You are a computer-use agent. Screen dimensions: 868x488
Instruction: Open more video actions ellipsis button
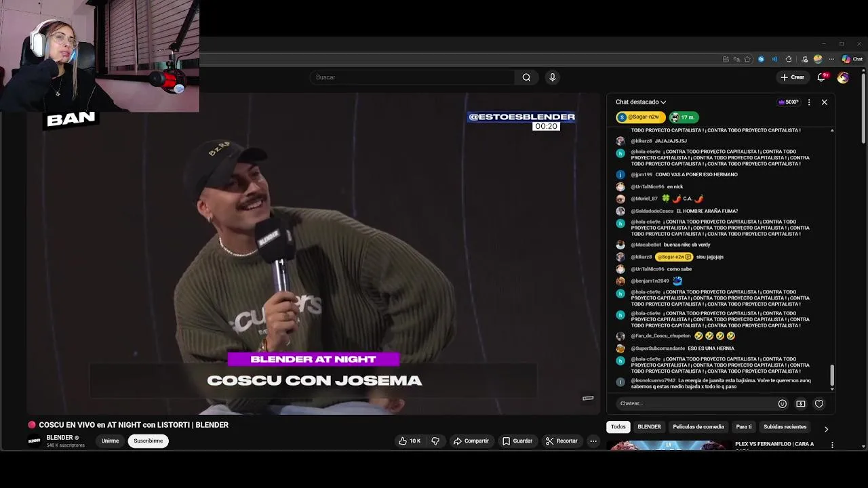(593, 441)
